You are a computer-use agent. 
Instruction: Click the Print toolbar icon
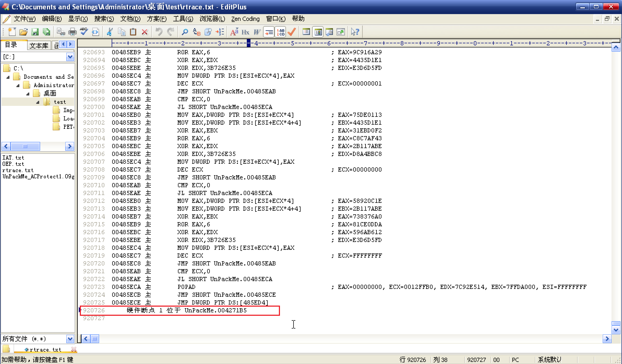pyautogui.click(x=72, y=32)
